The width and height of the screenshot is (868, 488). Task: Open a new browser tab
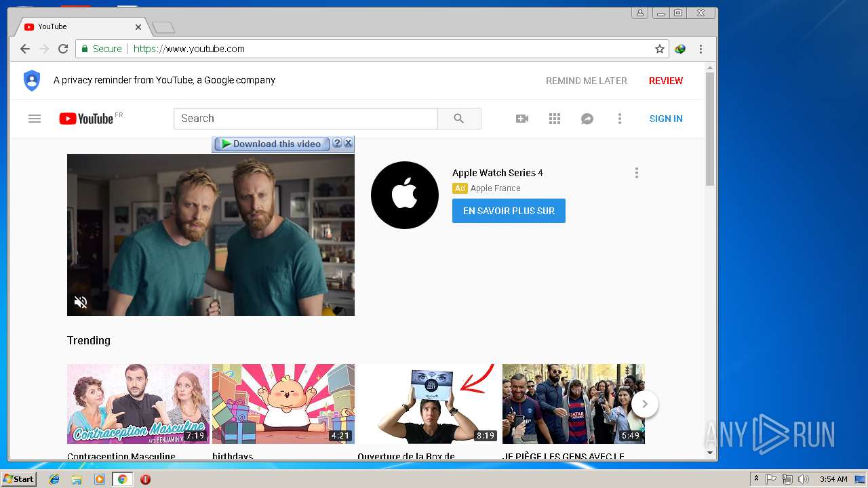[x=163, y=28]
